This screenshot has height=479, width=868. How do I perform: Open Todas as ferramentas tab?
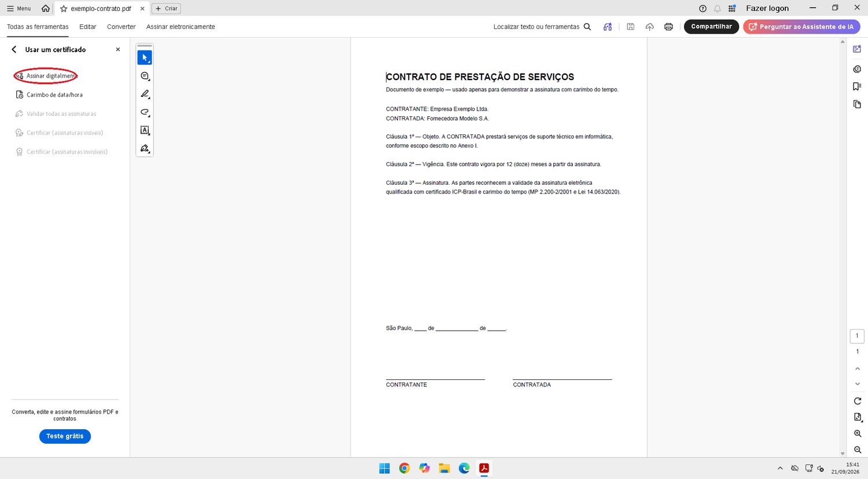[x=38, y=27]
